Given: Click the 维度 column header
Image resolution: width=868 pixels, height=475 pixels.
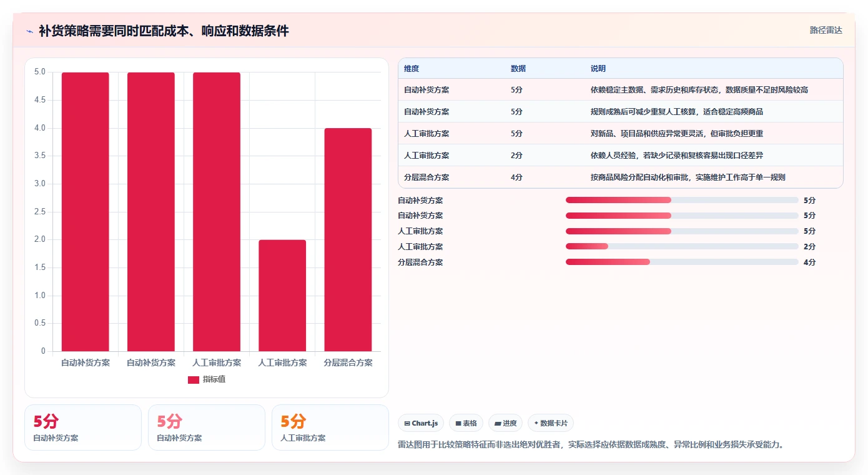Looking at the screenshot, I should click(412, 69).
